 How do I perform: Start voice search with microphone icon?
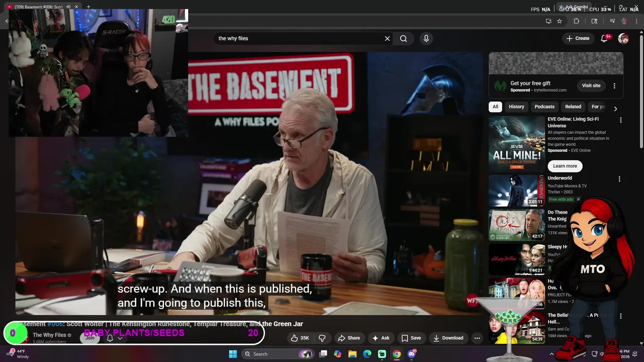coord(426,39)
